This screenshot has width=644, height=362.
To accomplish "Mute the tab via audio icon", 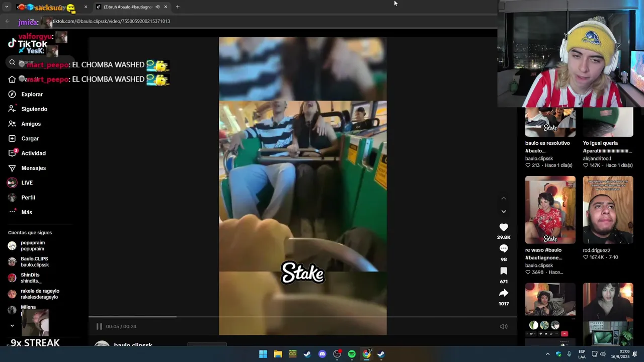I will point(157,7).
